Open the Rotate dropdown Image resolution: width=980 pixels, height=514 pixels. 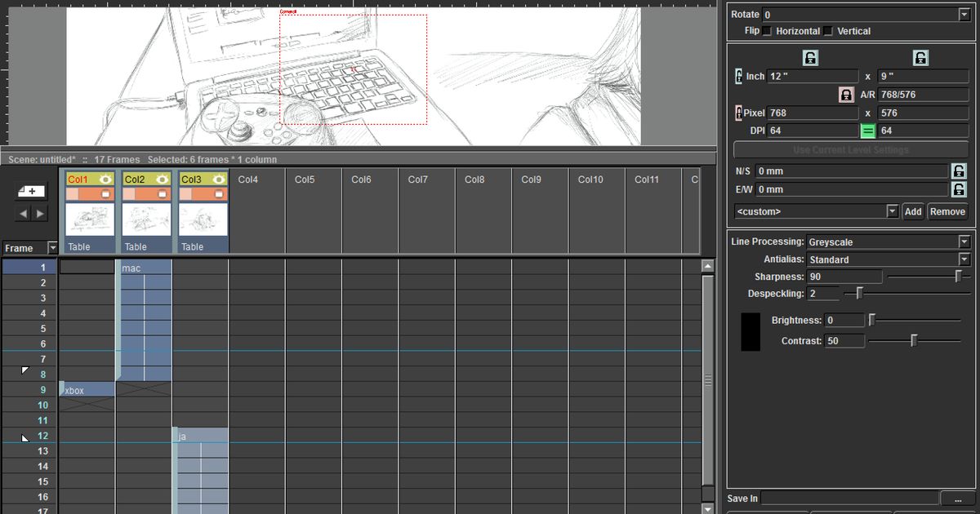pyautogui.click(x=964, y=14)
